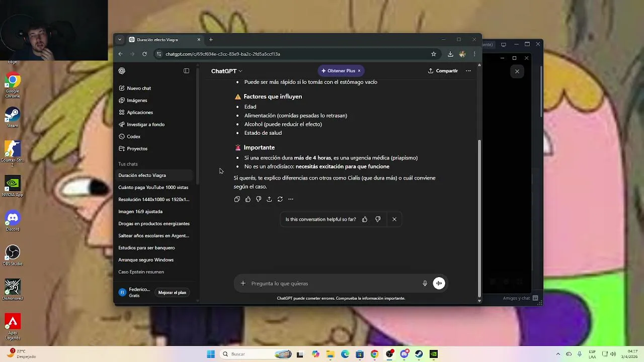The image size is (644, 362).
Task: Open chat 'Duración efecto Viagra'
Action: point(154,175)
